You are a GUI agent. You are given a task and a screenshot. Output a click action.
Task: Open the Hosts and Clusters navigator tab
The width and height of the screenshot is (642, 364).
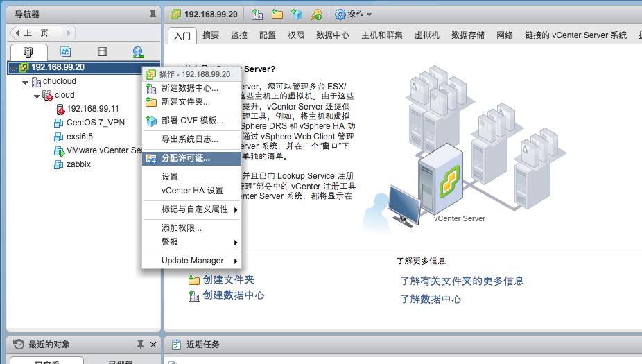point(28,52)
